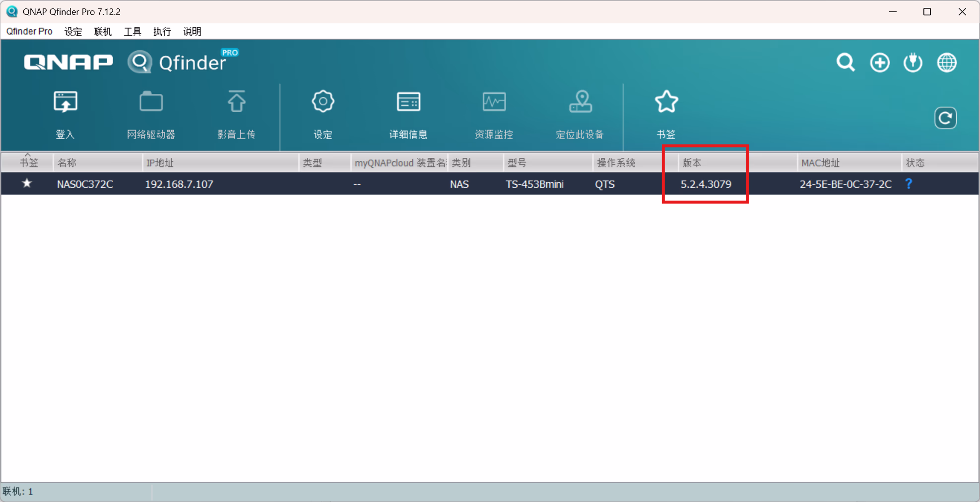Sort by the MAC地址 column header
The image size is (980, 502).
849,163
